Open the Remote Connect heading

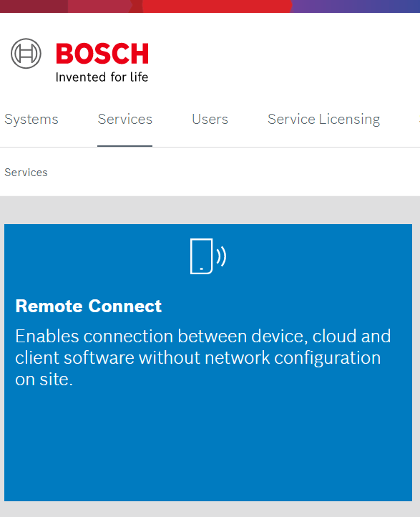89,306
